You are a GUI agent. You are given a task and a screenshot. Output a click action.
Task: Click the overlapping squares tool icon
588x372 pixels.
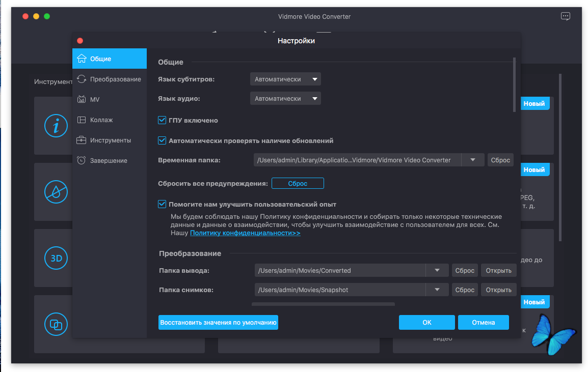[x=56, y=324]
